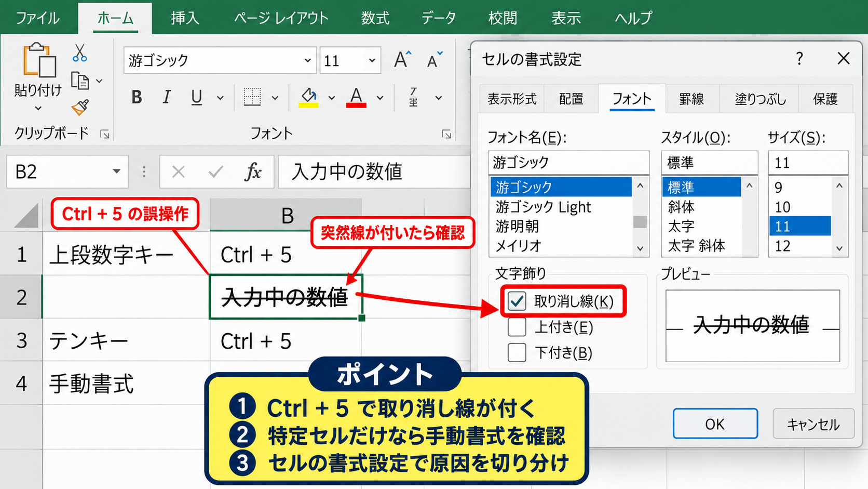The image size is (868, 489).
Task: Click the フォント名 text input field
Action: tap(568, 163)
